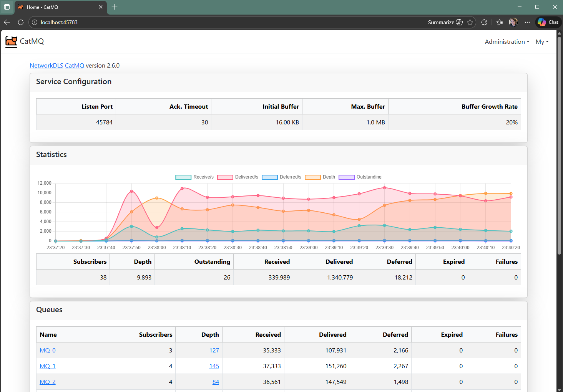This screenshot has height=392, width=563.
Task: Select the Deferred total 18,212
Action: [x=403, y=278]
